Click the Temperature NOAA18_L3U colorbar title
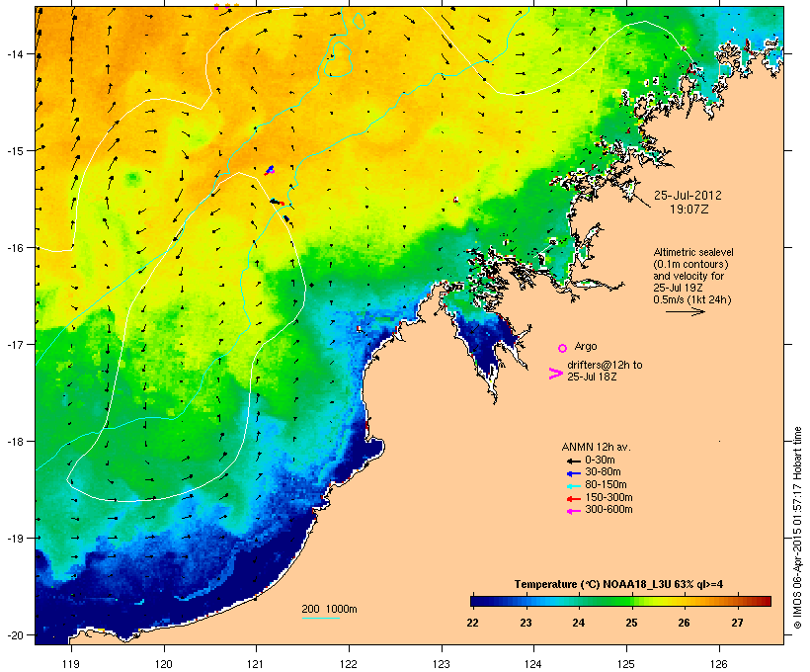Viewport: 810px width, 672px height. 618,585
